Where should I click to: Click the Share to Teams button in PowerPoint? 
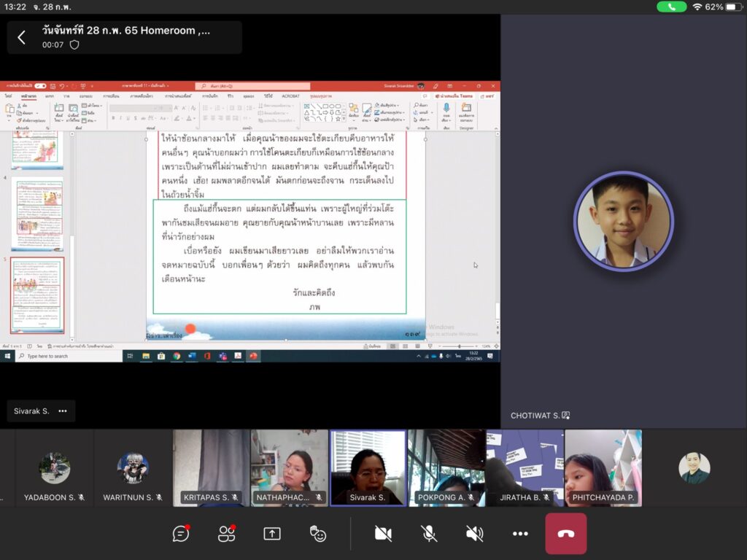pyautogui.click(x=454, y=96)
